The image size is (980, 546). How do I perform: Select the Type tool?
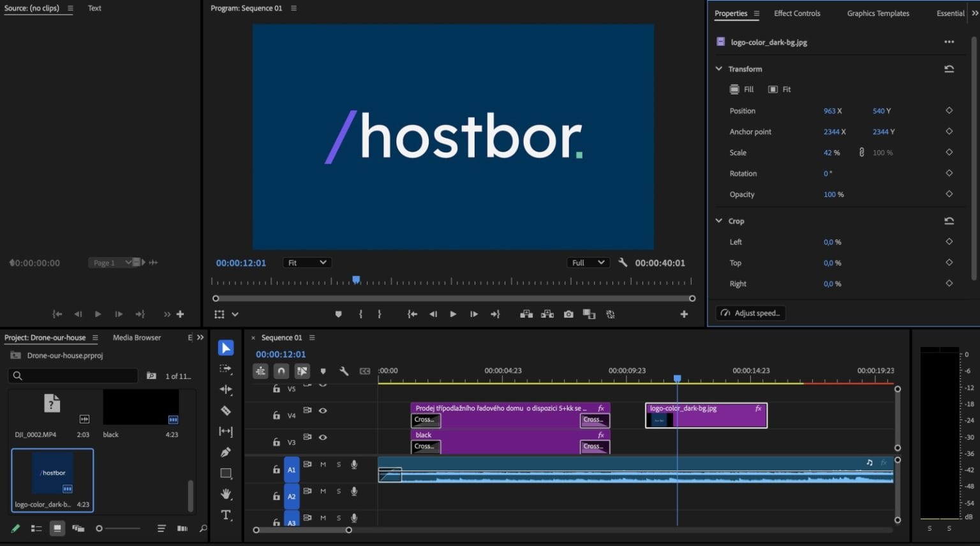[226, 515]
